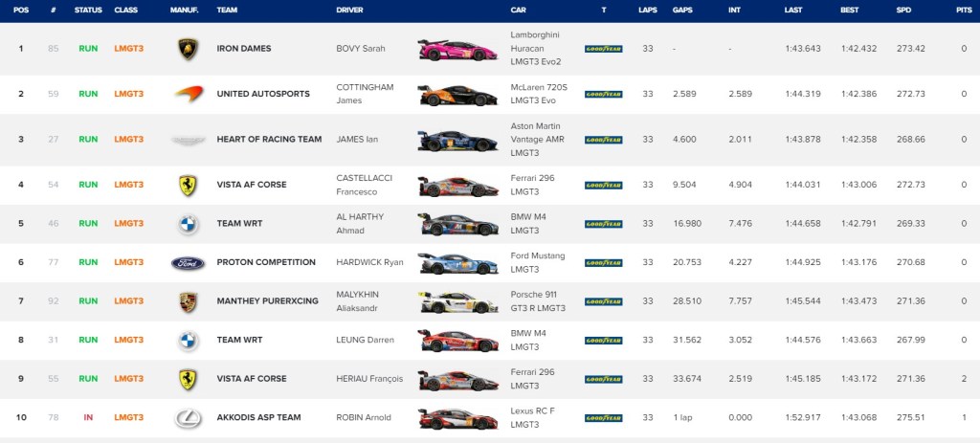Click the Ford logo for Proton Competition
The width and height of the screenshot is (980, 443).
pos(189,263)
